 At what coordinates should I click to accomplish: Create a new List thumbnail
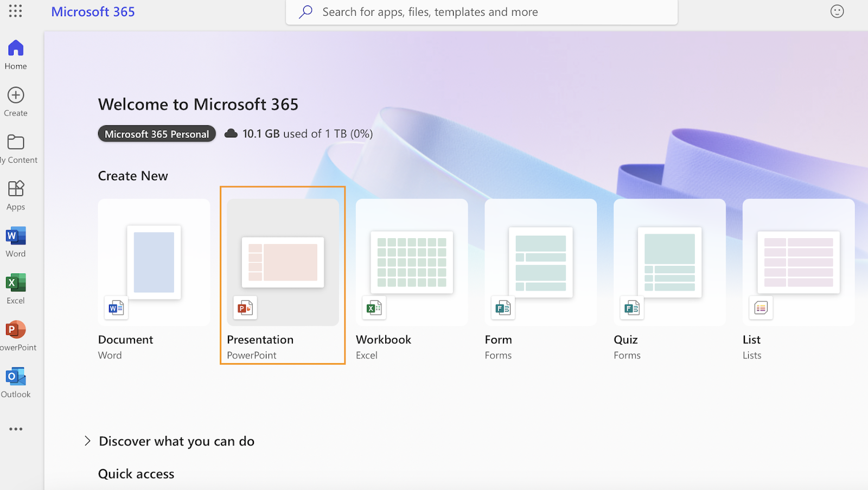[799, 262]
